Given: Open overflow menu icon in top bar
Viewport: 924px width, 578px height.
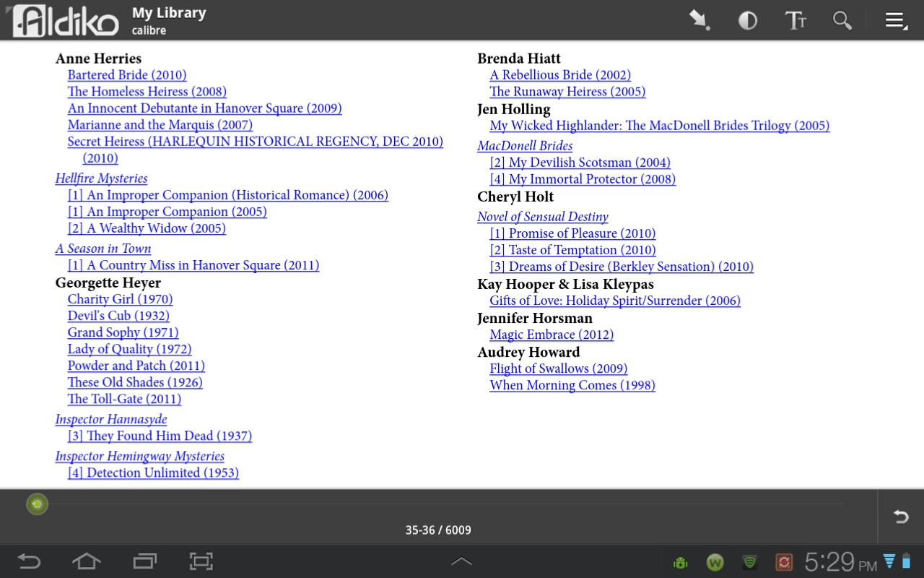Looking at the screenshot, I should pos(897,20).
